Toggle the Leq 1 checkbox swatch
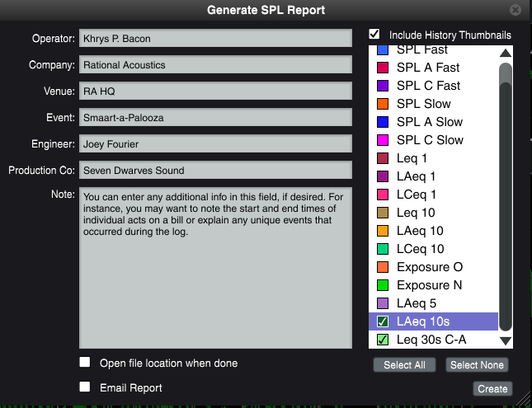The width and height of the screenshot is (532, 408). pyautogui.click(x=383, y=158)
